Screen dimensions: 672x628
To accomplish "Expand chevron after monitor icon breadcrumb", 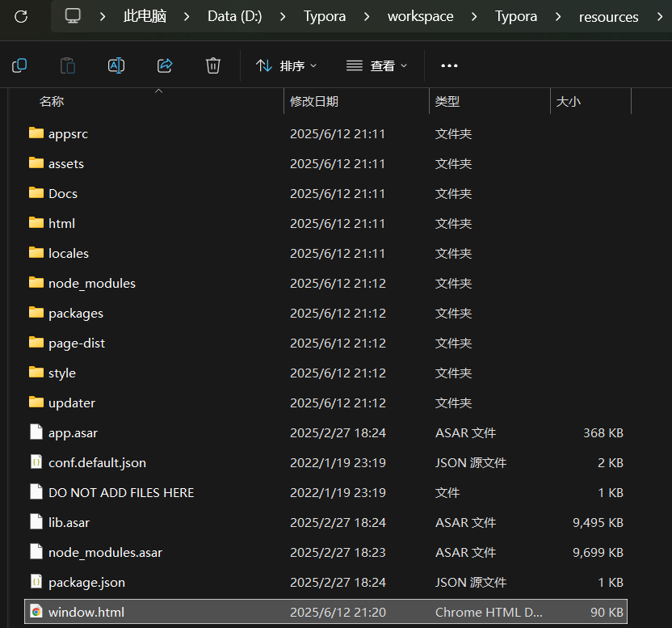I will (x=103, y=17).
